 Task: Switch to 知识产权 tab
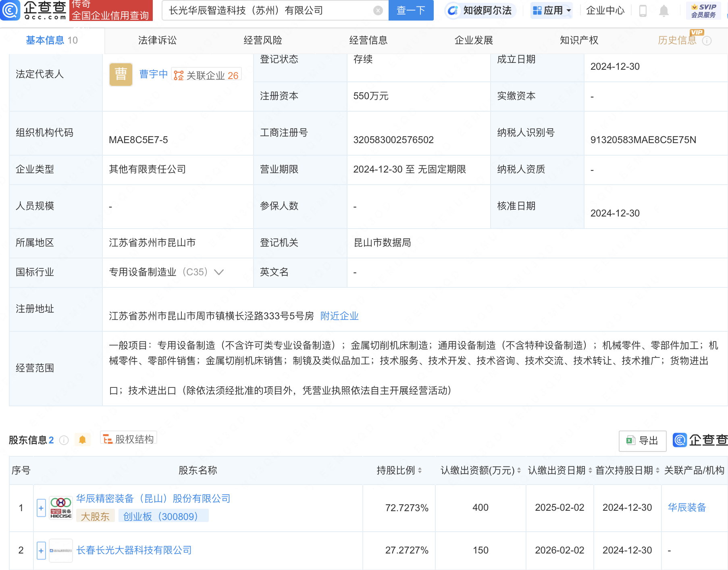pos(579,40)
